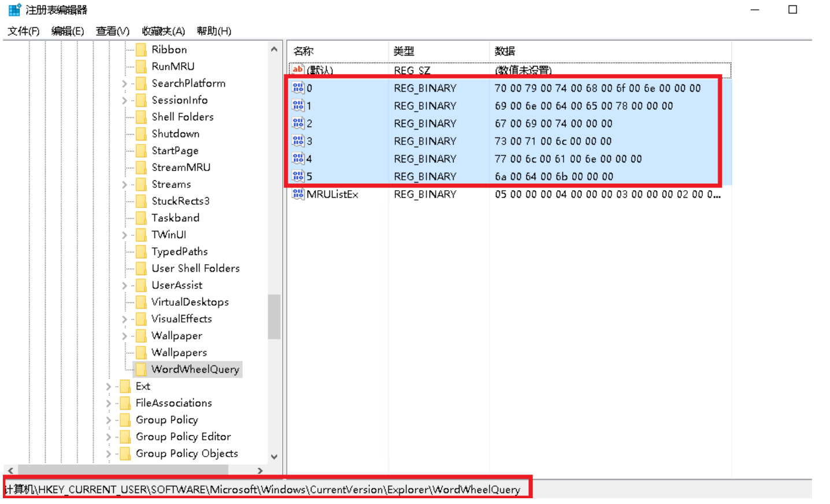Image resolution: width=830 pixels, height=504 pixels.
Task: Click the binary icon of value 0
Action: [298, 88]
